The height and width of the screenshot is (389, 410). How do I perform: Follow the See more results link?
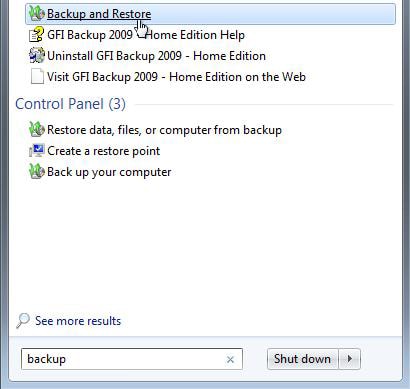78,321
